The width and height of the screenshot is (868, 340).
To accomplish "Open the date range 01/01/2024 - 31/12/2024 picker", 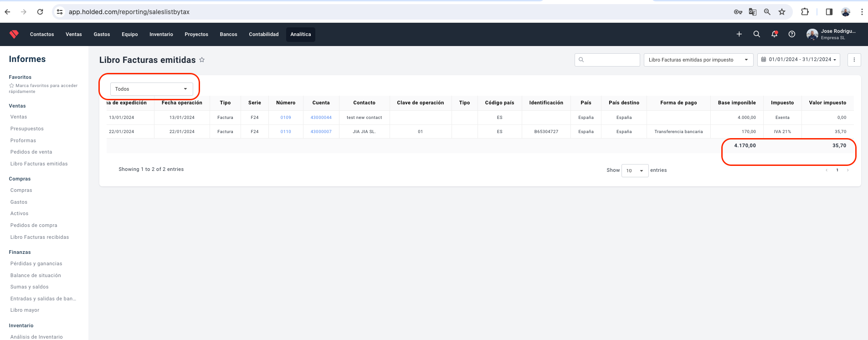I will point(799,60).
